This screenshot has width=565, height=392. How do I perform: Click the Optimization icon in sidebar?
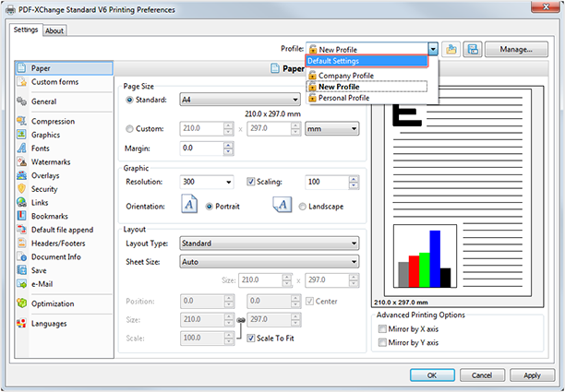(x=21, y=303)
